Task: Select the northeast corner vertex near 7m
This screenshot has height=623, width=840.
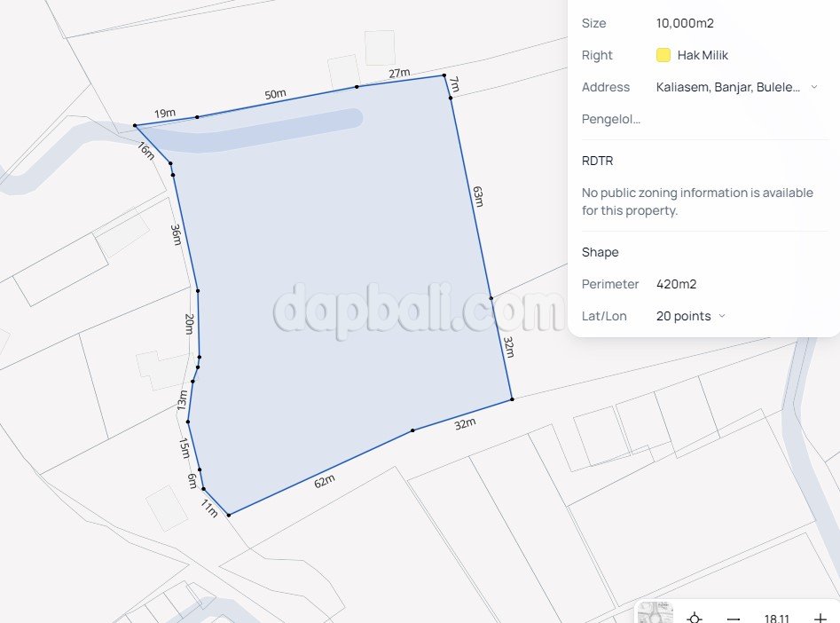Action: 444,75
